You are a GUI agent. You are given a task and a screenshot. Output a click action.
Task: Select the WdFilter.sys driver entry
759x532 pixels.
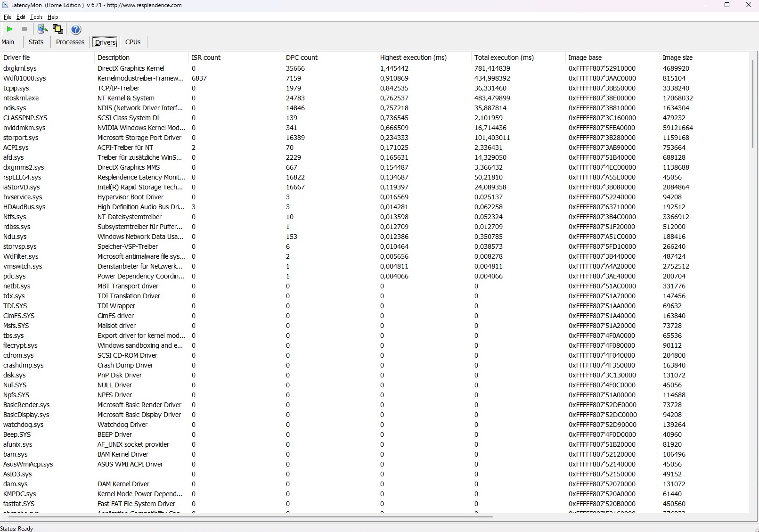coord(21,256)
